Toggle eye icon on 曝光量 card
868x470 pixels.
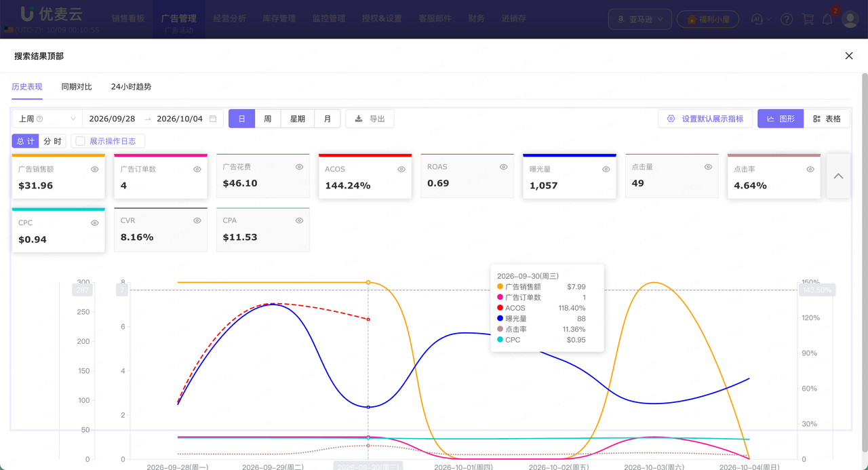606,169
